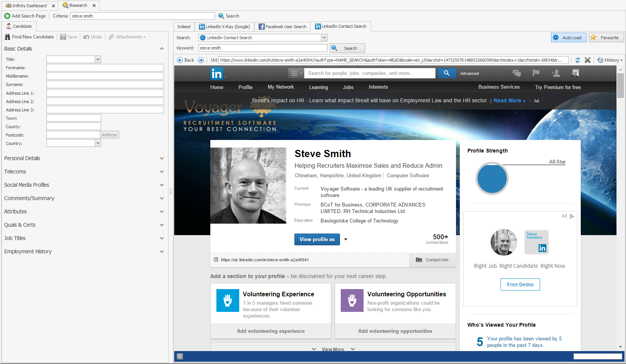The height and width of the screenshot is (364, 626).
Task: Expand the Telecoms section
Action: 162,172
